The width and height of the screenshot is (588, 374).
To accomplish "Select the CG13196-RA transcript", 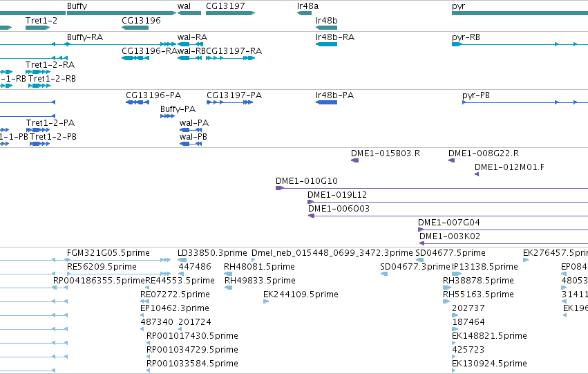I will (x=135, y=58).
